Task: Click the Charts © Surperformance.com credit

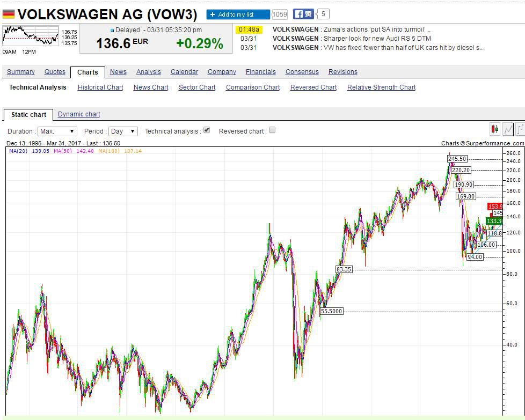Action: [x=483, y=143]
